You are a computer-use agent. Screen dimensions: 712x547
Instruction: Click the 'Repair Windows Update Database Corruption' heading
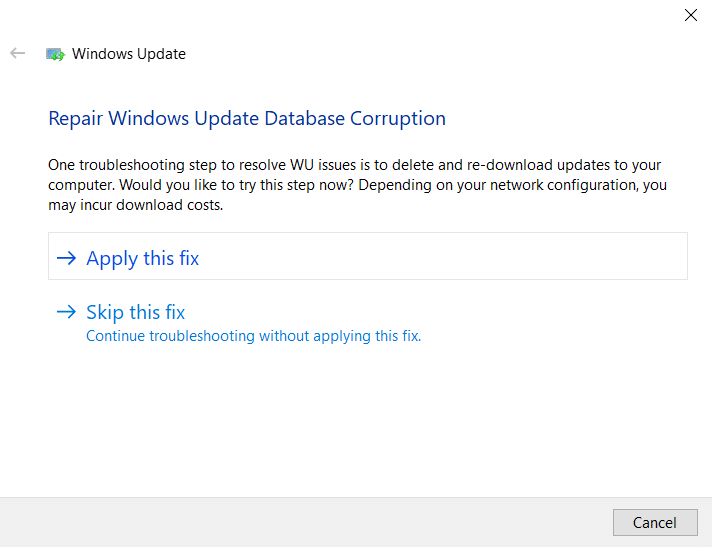tap(247, 118)
